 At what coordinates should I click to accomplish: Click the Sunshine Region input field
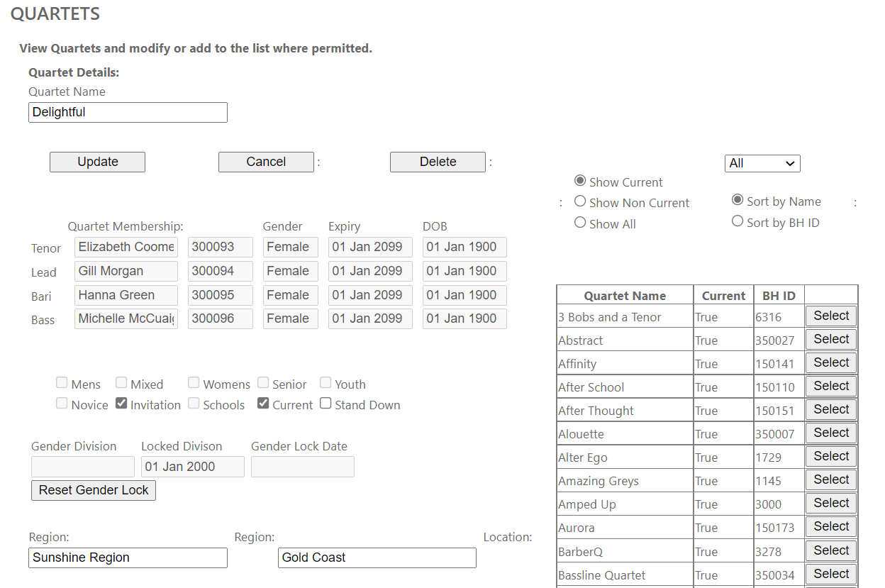(x=128, y=558)
